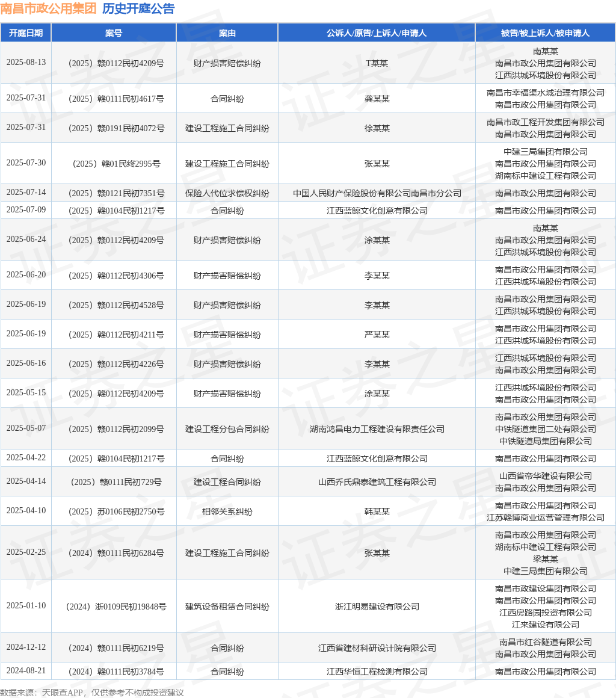This screenshot has height=698, width=616.
Task: Click defendant 南昌市红谷隧道有限公司
Action: [546, 643]
